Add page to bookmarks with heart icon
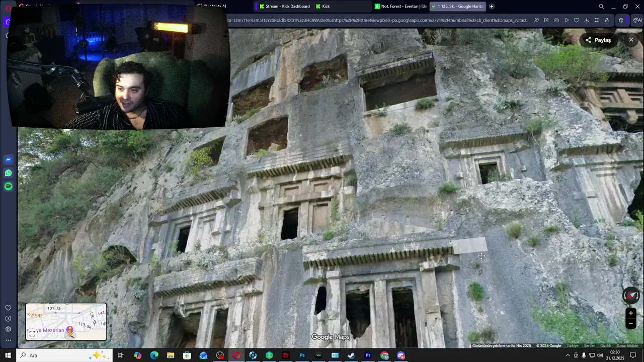Viewport: 644px width, 362px height. pyautogui.click(x=577, y=20)
